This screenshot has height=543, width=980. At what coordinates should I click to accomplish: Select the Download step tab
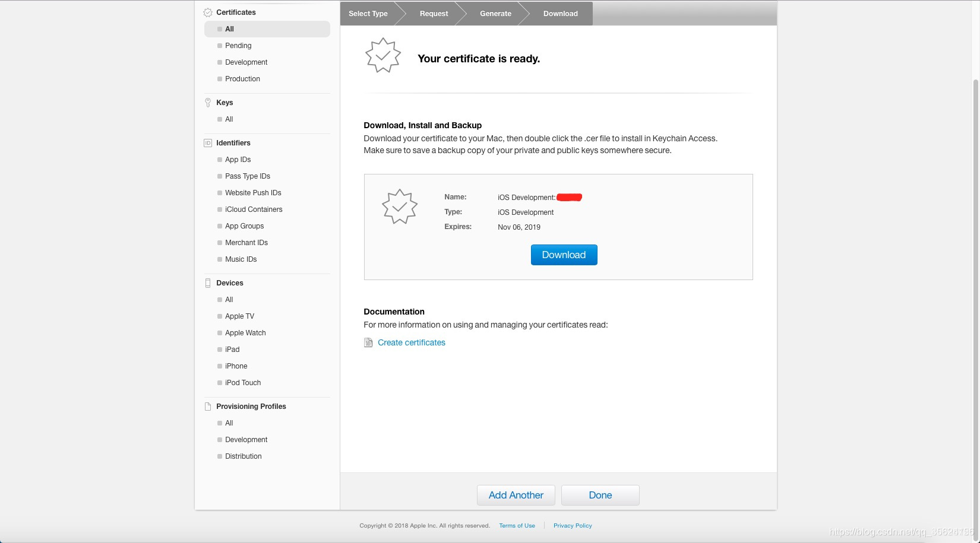pyautogui.click(x=561, y=14)
